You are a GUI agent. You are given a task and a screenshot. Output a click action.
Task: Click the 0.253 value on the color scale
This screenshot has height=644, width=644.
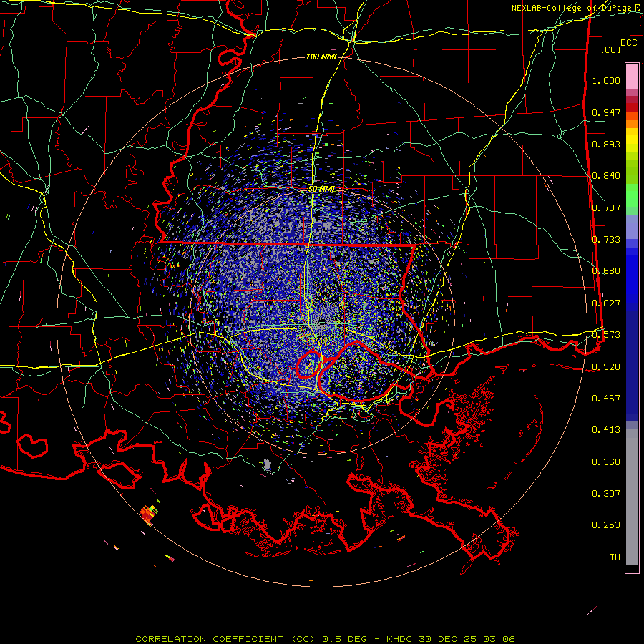606,525
